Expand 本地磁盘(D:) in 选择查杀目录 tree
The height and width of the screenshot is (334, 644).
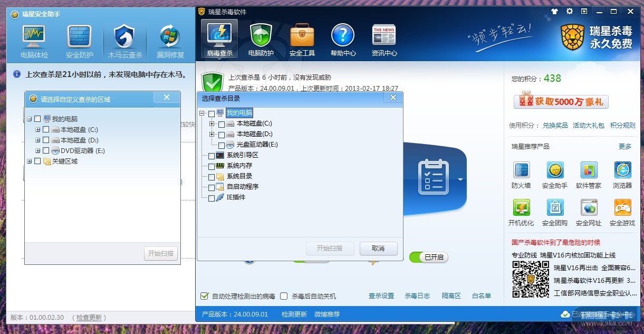(212, 135)
